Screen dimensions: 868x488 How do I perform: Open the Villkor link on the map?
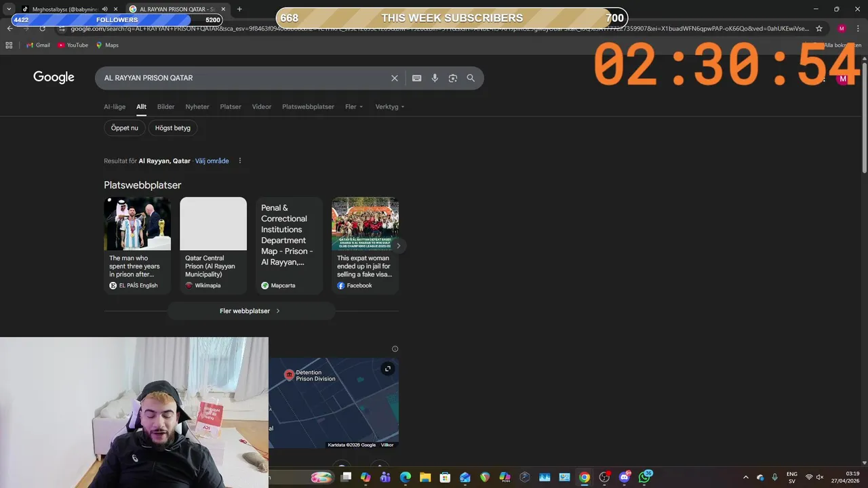[x=387, y=445]
